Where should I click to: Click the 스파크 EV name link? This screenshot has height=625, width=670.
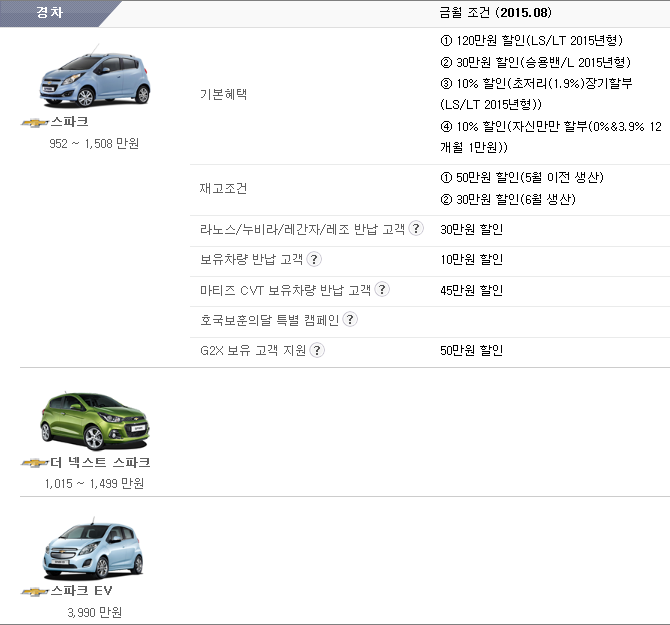(x=82, y=591)
